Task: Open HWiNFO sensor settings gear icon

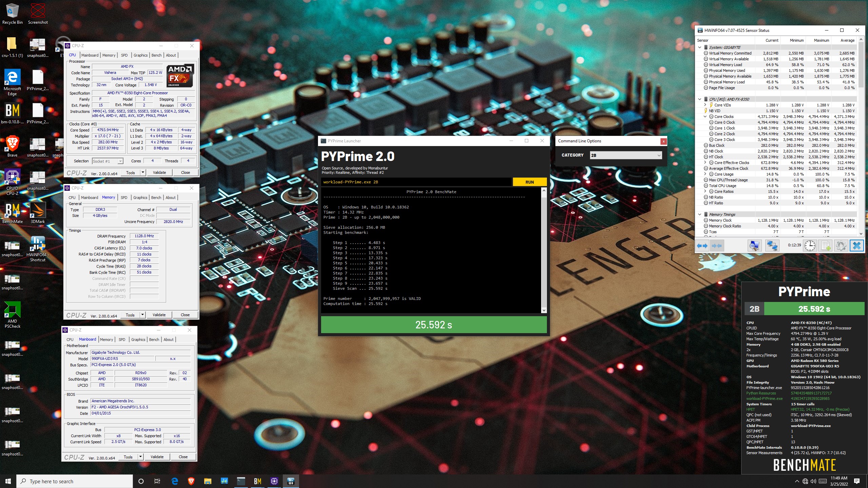Action: coord(841,246)
